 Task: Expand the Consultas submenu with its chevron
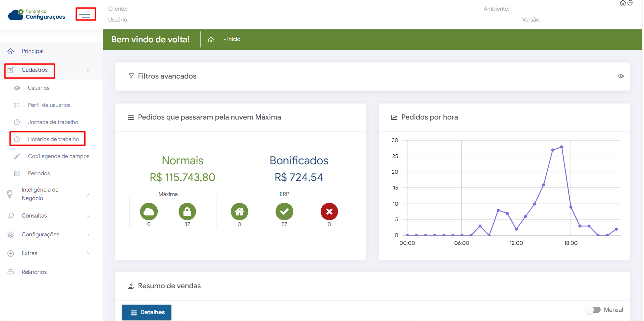pyautogui.click(x=88, y=216)
